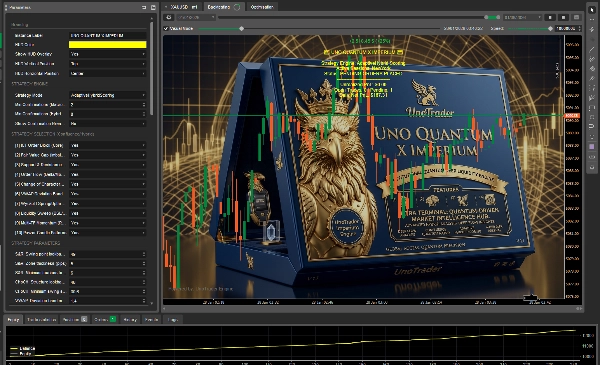Click the orange current price label on axis
Viewport: 600px width, 365px height.
pos(572,116)
